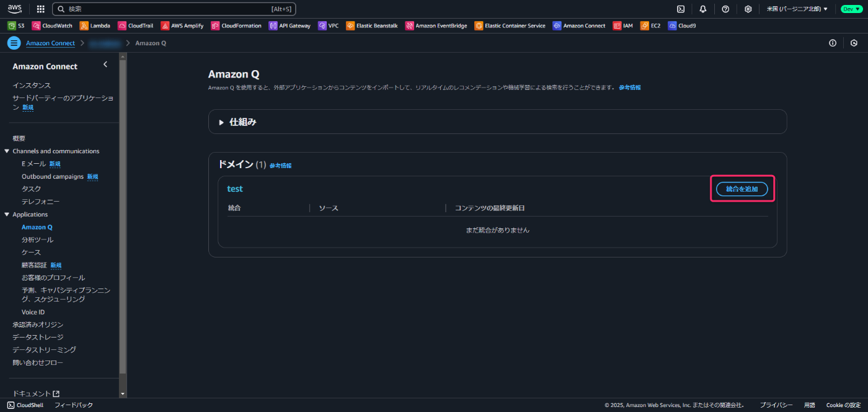This screenshot has width=868, height=412.
Task: Focus the 検索 search field
Action: (174, 9)
